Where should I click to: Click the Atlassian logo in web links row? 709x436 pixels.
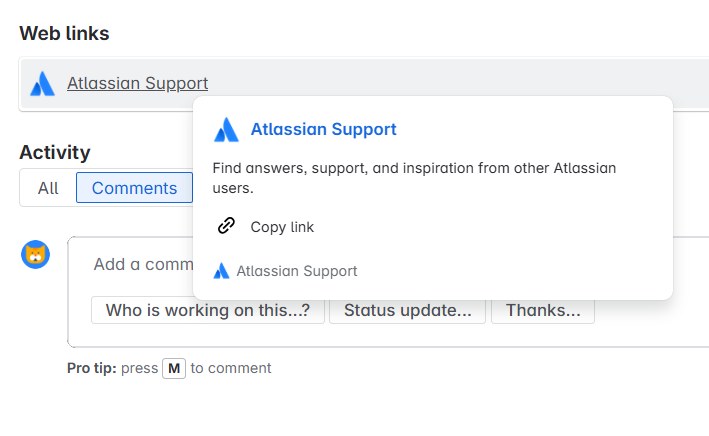[43, 84]
